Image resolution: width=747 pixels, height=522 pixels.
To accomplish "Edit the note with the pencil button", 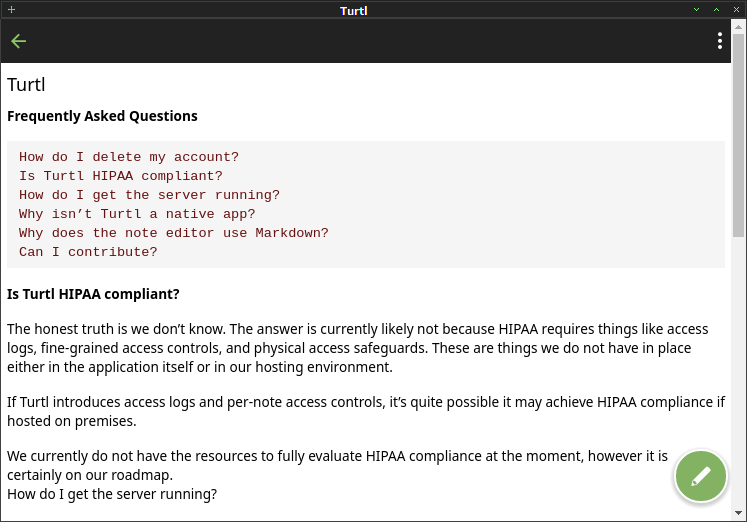I will click(x=700, y=476).
